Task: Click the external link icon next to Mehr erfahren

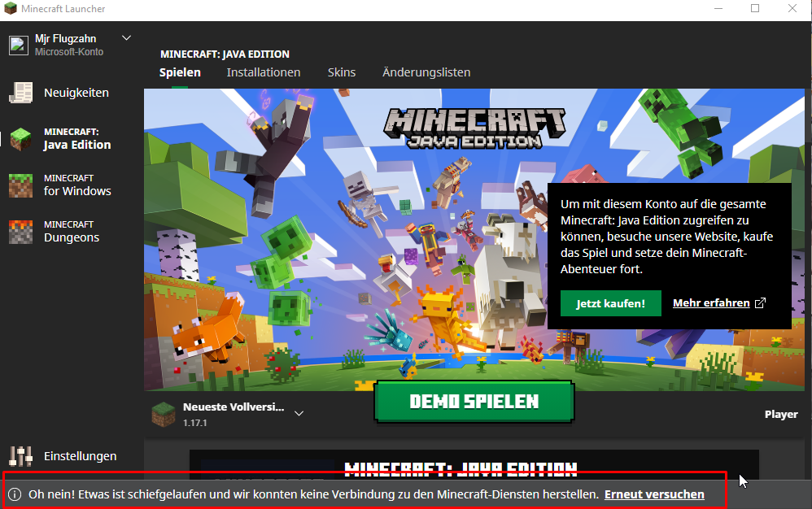Action: (761, 303)
